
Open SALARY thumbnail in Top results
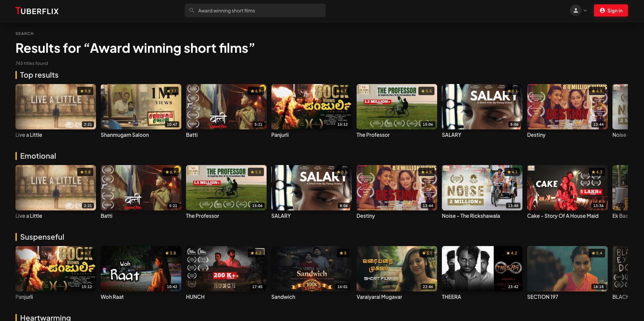(x=482, y=107)
